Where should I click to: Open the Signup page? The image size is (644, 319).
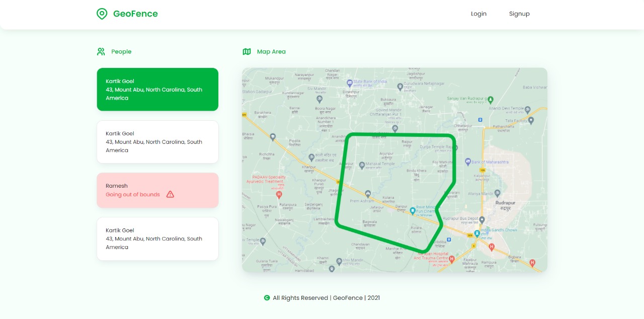click(x=519, y=14)
